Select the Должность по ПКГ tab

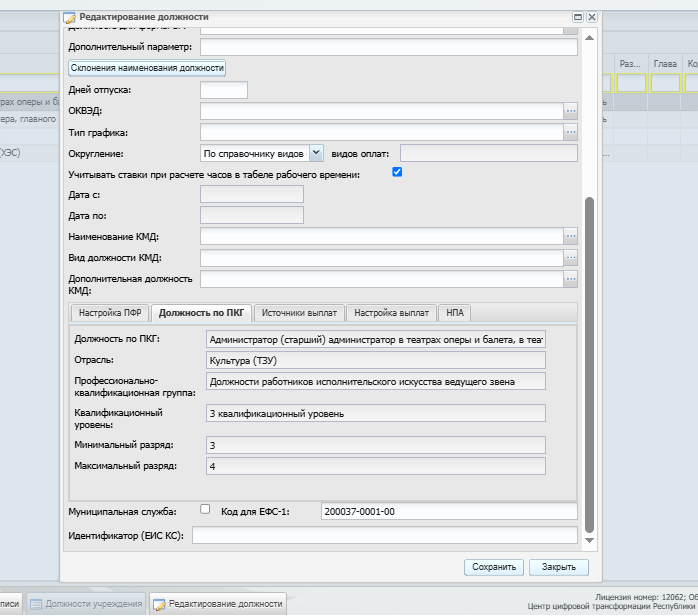[201, 313]
